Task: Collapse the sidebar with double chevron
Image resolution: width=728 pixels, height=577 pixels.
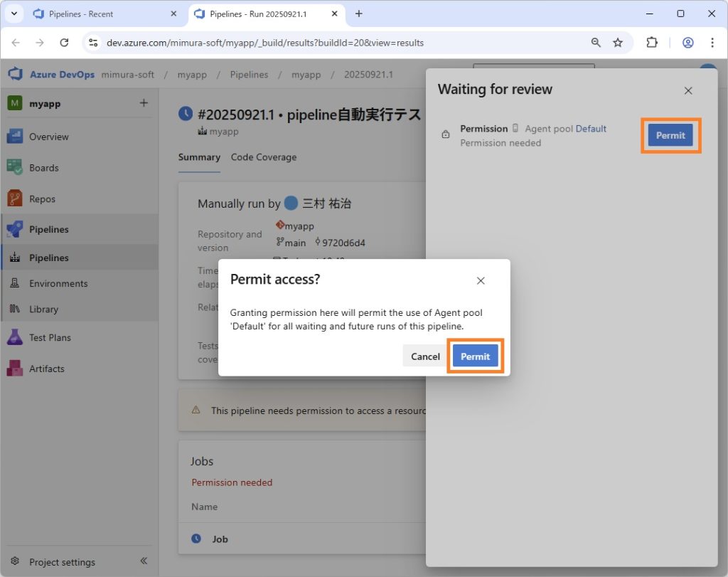Action: (143, 561)
